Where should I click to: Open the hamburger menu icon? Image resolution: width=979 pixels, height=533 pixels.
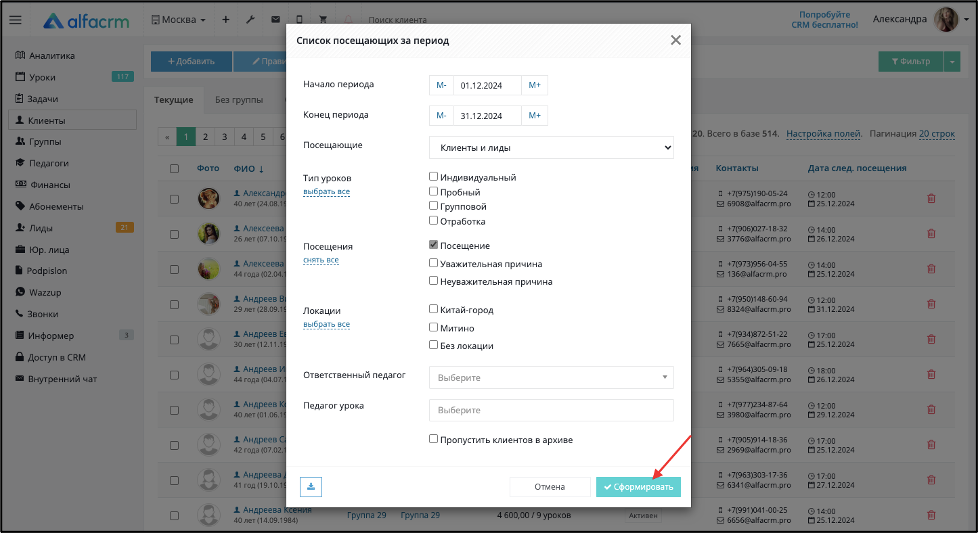pyautogui.click(x=16, y=20)
